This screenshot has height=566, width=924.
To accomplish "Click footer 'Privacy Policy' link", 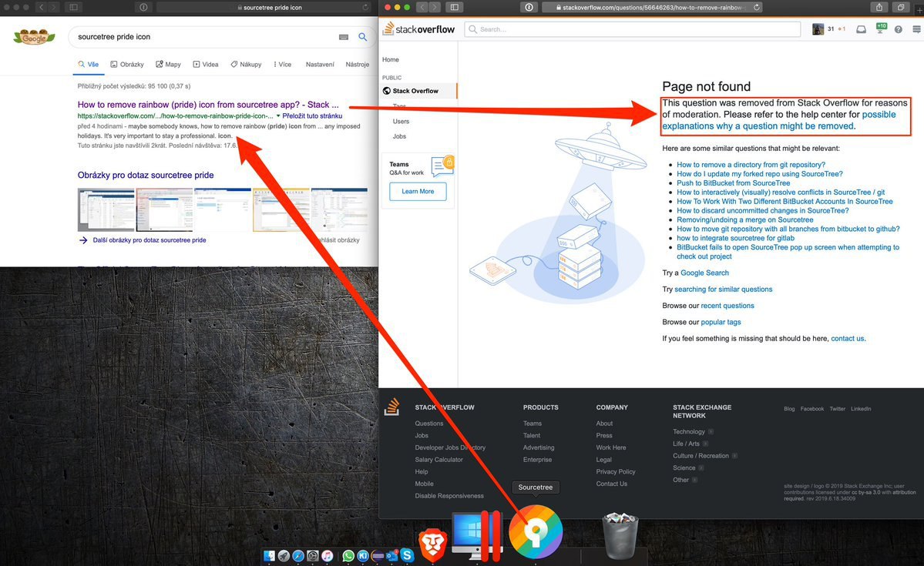I will tap(615, 472).
